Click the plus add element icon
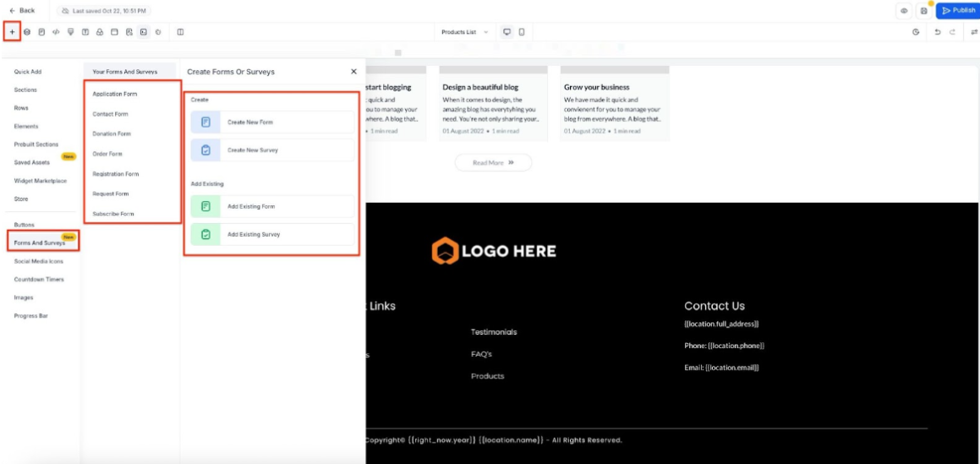 12,32
